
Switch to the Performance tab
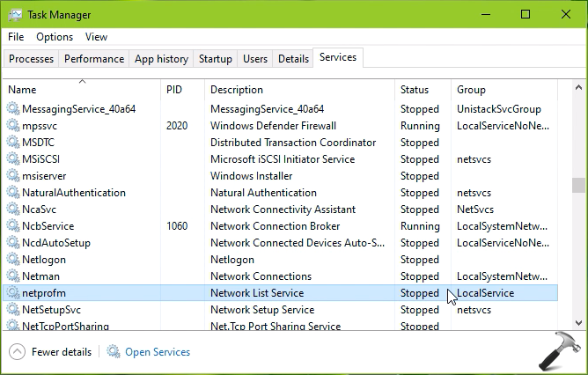click(94, 59)
